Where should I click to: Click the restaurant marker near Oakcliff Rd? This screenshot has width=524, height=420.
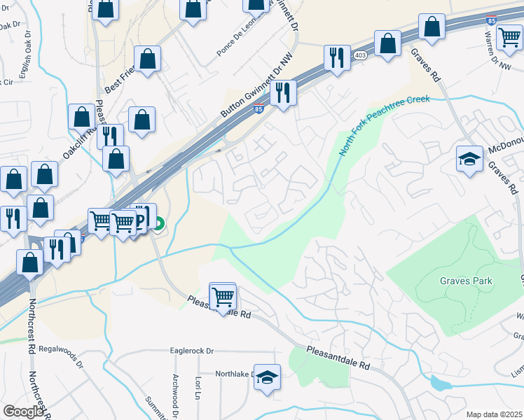[x=110, y=135]
